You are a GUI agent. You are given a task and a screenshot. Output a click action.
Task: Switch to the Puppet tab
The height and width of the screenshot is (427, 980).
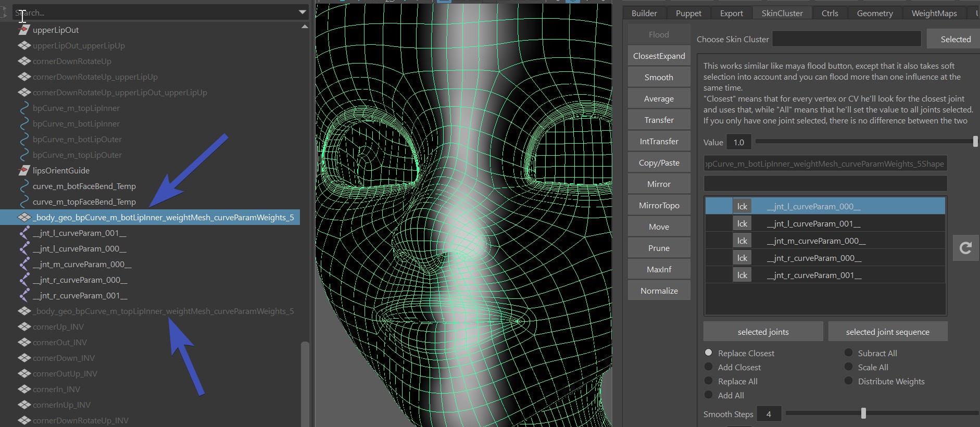(688, 13)
